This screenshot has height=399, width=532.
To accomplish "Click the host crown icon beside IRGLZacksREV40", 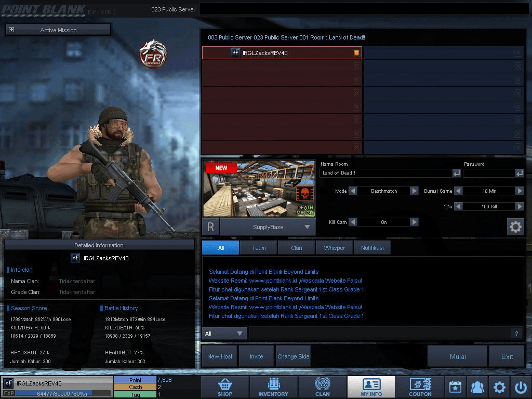I will coord(356,52).
